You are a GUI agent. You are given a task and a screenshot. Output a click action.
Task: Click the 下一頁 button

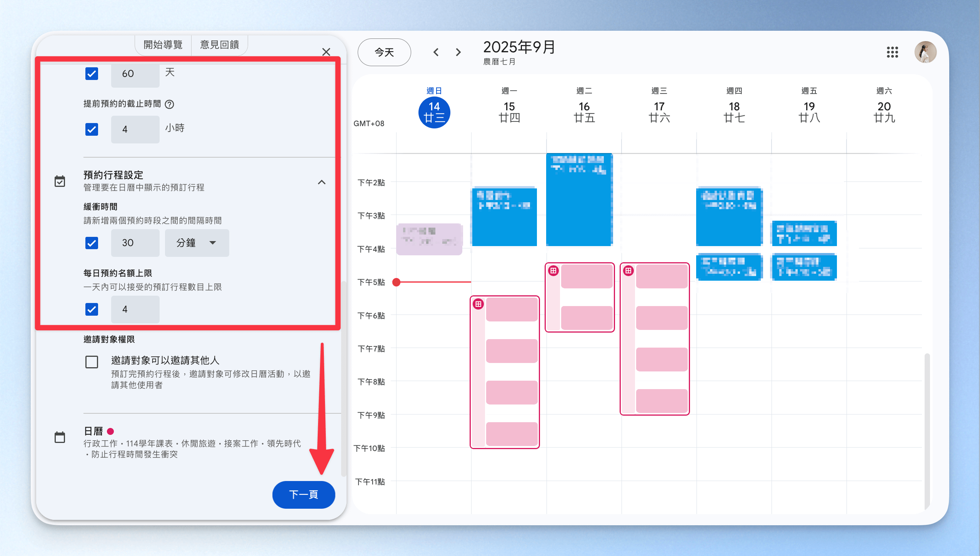pos(303,494)
